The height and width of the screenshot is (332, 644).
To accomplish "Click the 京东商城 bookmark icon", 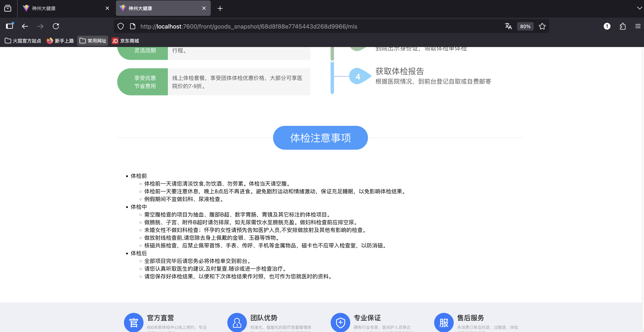I will tap(115, 41).
